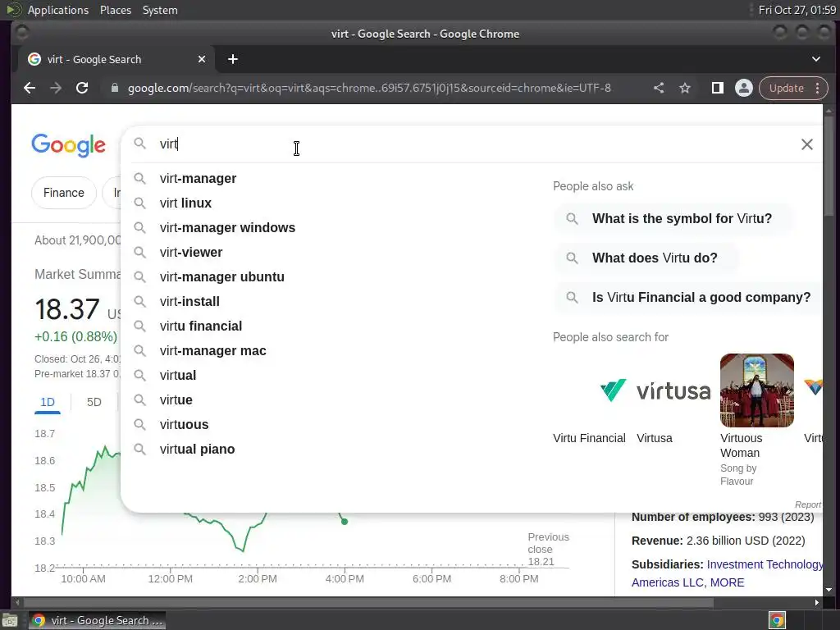The image size is (840, 630).
Task: Open the Investment Technology subsidiaries link
Action: coord(765,564)
